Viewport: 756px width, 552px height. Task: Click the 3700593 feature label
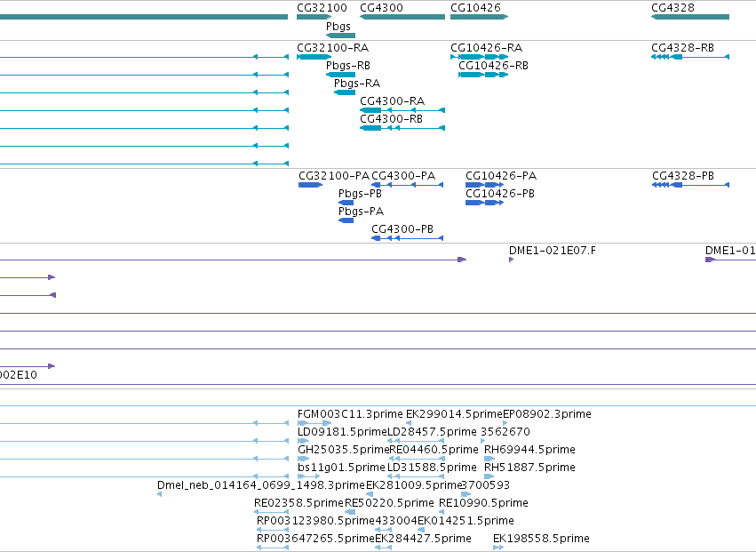pos(486,485)
